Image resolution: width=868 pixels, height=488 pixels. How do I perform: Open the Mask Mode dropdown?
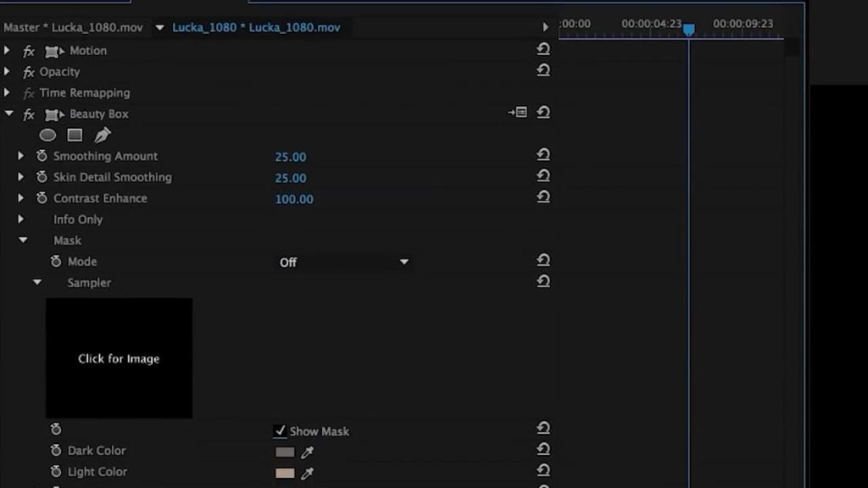[x=344, y=263]
